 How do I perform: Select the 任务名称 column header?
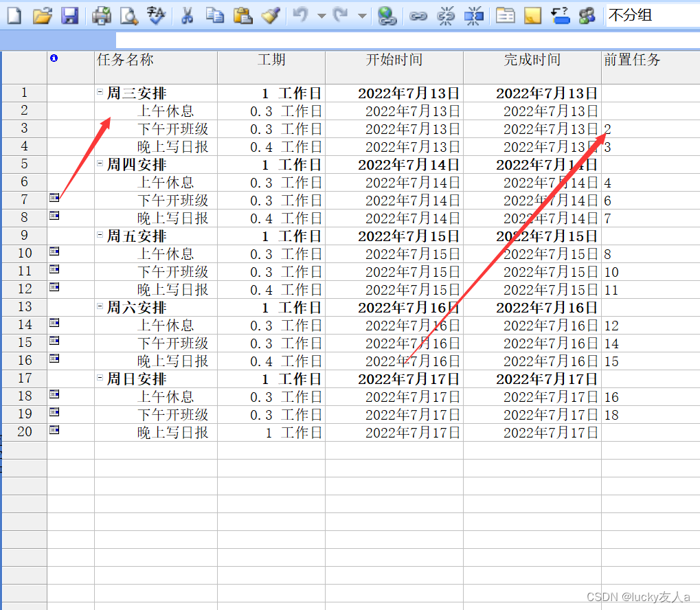(156, 67)
